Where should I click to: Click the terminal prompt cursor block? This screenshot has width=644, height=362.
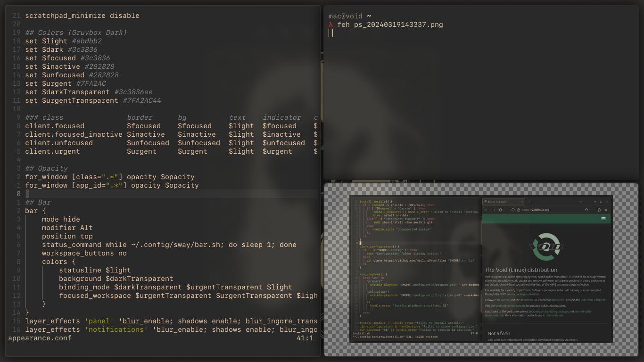[x=331, y=33]
